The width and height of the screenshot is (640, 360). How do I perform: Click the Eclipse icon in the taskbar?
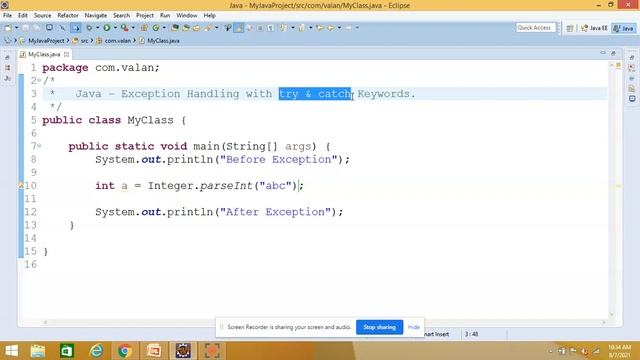[183, 351]
